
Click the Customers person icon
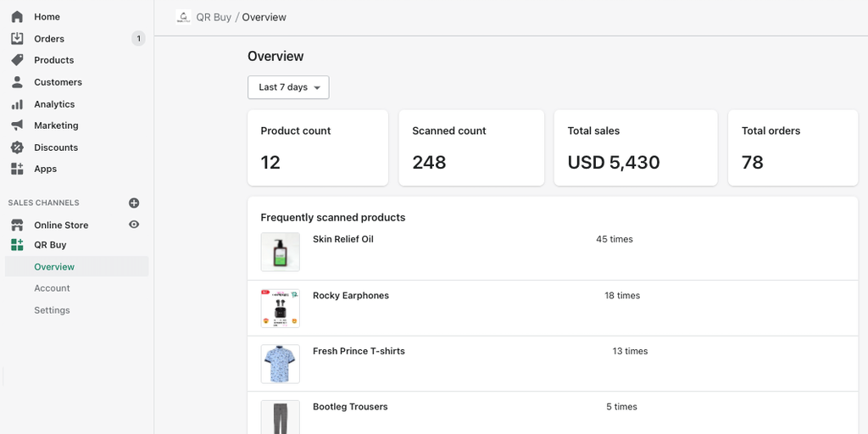[x=17, y=82]
